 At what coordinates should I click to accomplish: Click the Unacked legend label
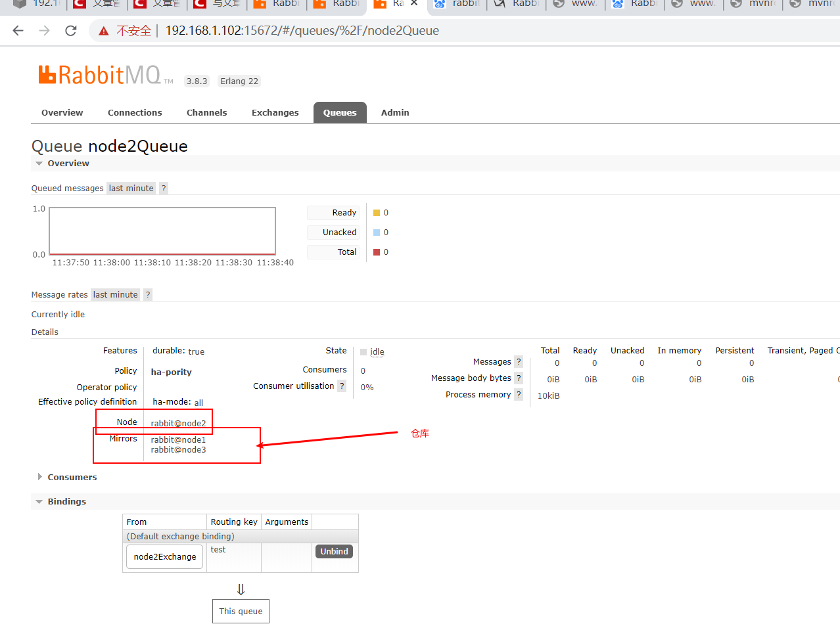[333, 232]
